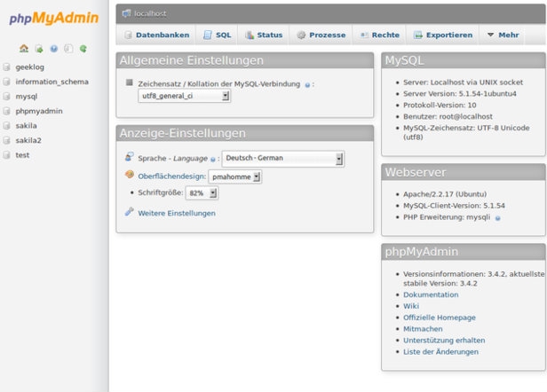Click database icon next to geeklog
Viewport: 547px width, 392px height.
[x=6, y=67]
